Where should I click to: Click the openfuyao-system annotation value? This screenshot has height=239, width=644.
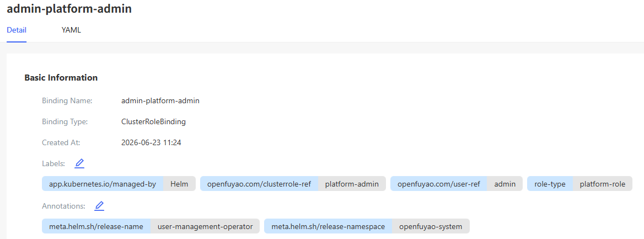pos(431,226)
